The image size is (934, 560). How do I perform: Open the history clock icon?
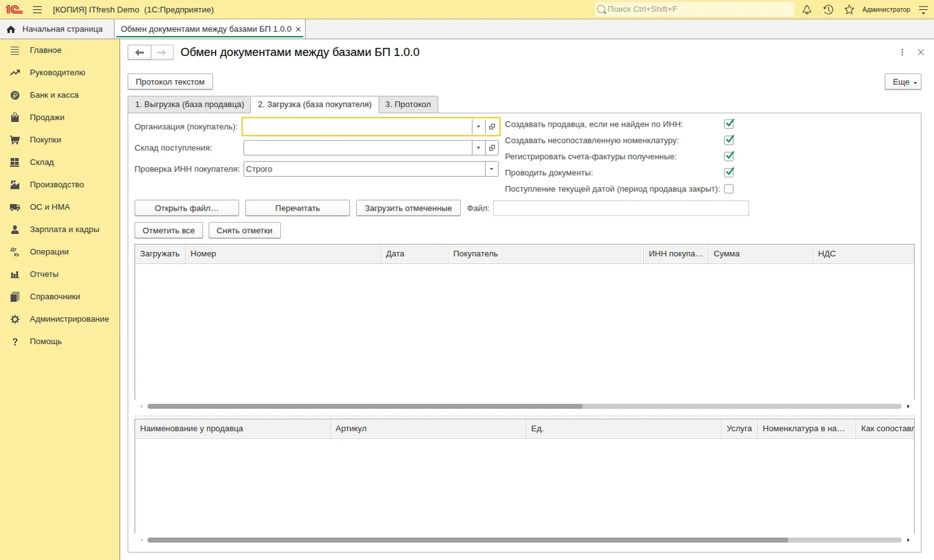coord(829,9)
